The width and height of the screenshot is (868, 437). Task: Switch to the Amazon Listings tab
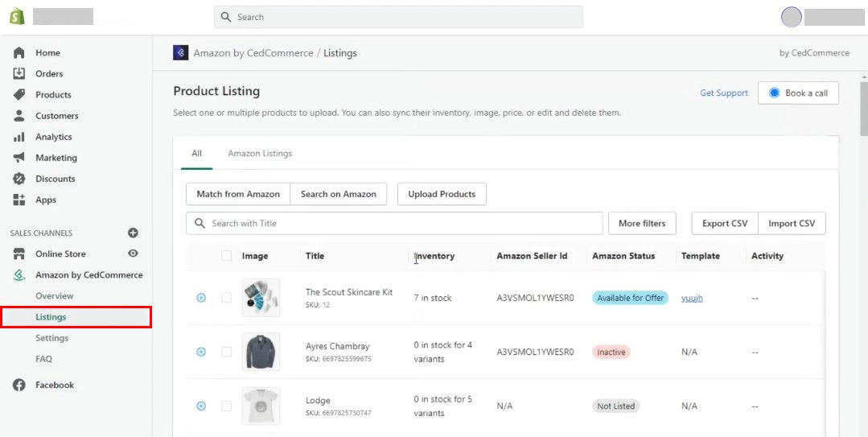click(260, 154)
